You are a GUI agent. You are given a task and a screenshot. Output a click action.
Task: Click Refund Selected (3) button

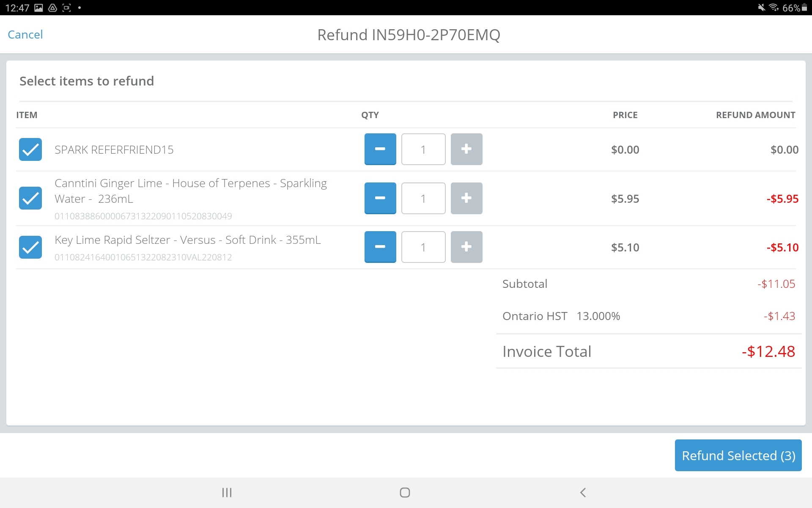pyautogui.click(x=738, y=456)
